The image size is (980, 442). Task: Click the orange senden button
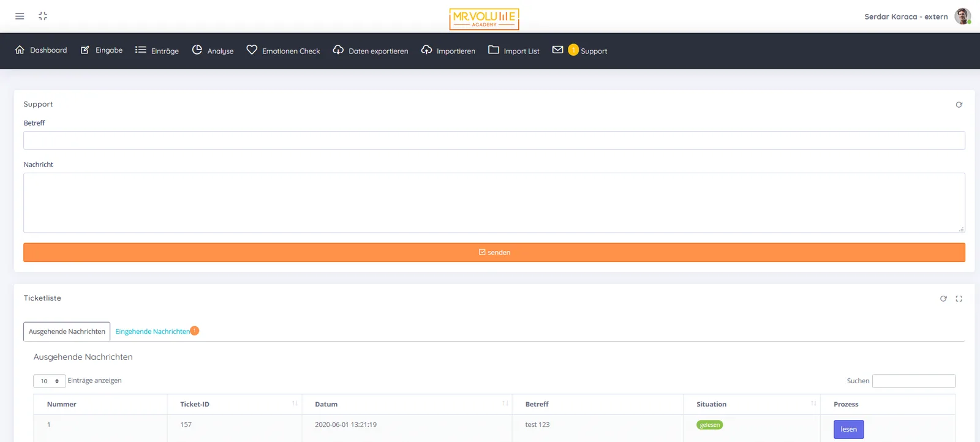pos(494,252)
